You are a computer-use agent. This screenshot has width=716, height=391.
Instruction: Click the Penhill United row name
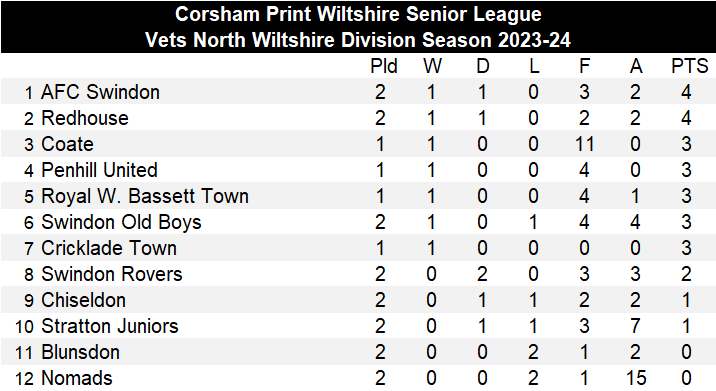tap(100, 170)
